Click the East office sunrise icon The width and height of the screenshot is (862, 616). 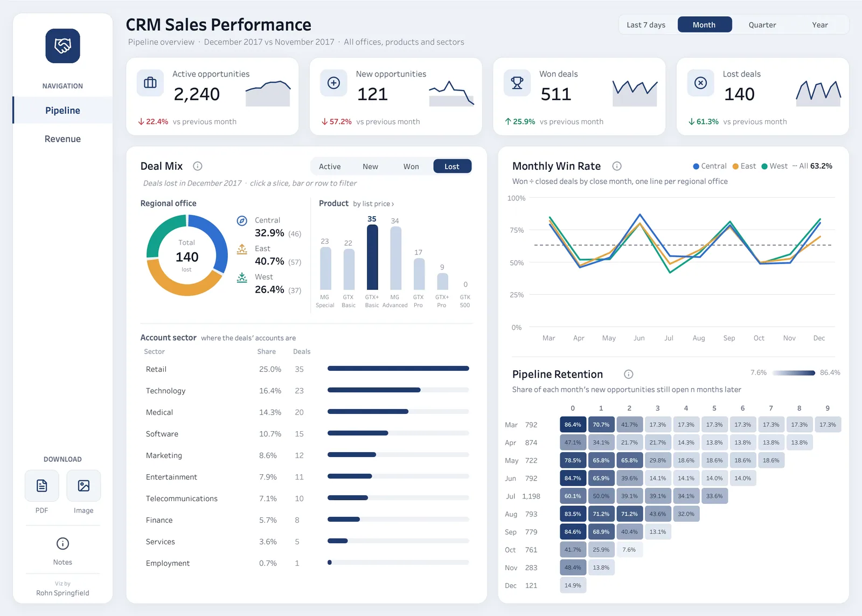[x=242, y=249]
